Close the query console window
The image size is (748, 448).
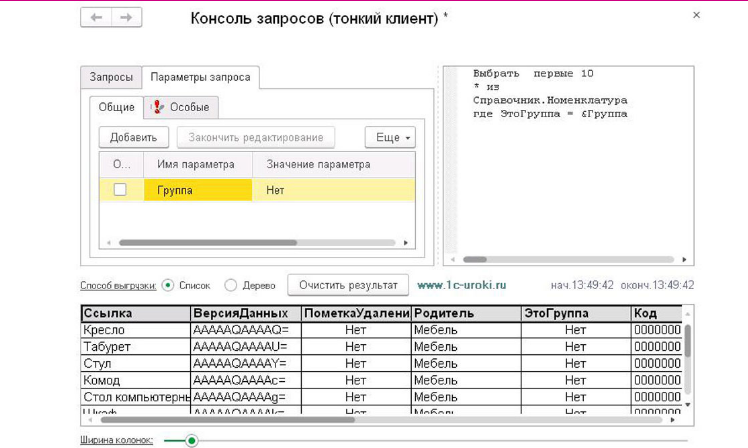(696, 15)
